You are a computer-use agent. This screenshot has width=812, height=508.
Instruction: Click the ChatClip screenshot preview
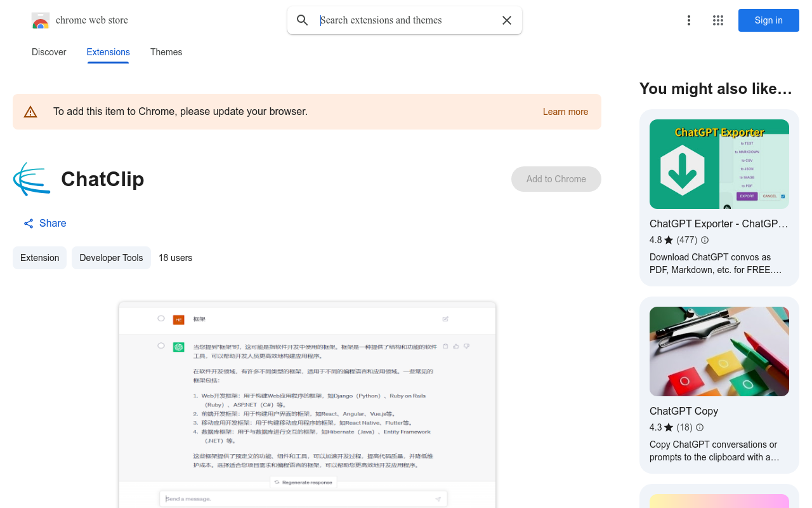[x=307, y=405]
